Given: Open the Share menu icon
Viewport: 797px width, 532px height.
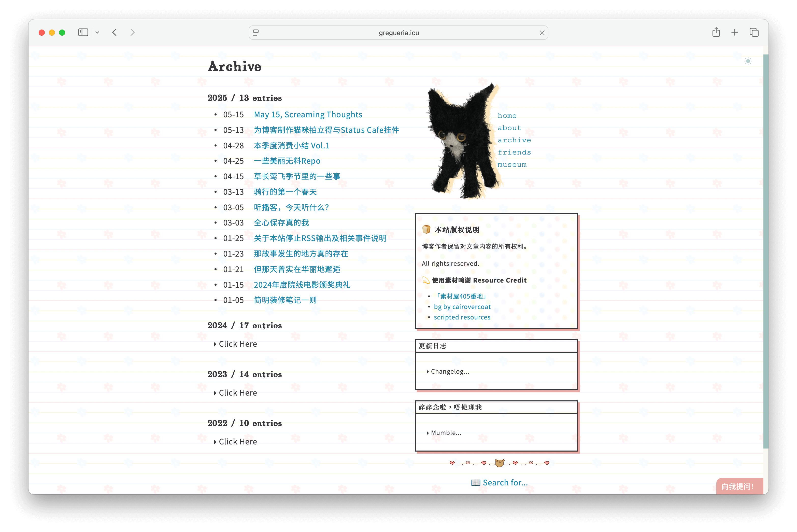Looking at the screenshot, I should [x=716, y=32].
